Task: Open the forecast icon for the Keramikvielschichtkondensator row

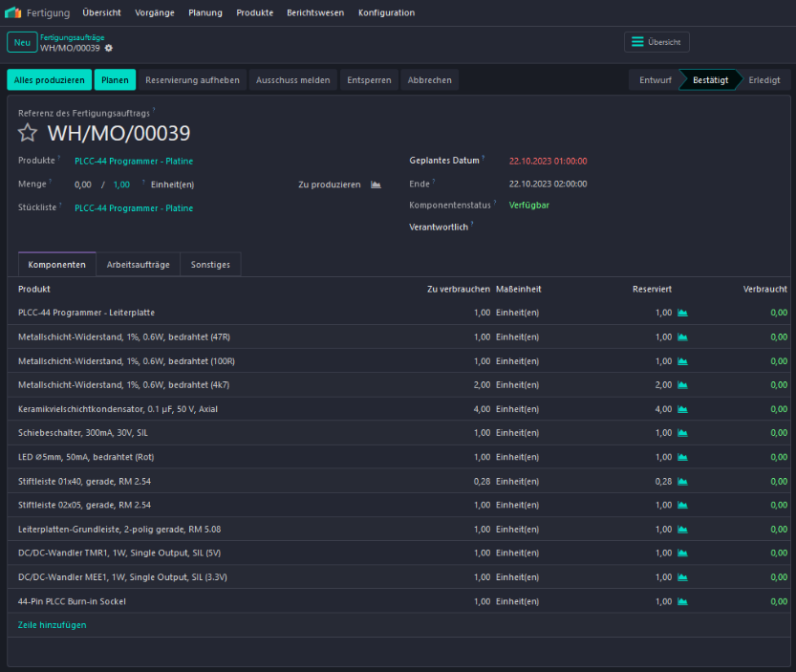Action: pyautogui.click(x=683, y=409)
